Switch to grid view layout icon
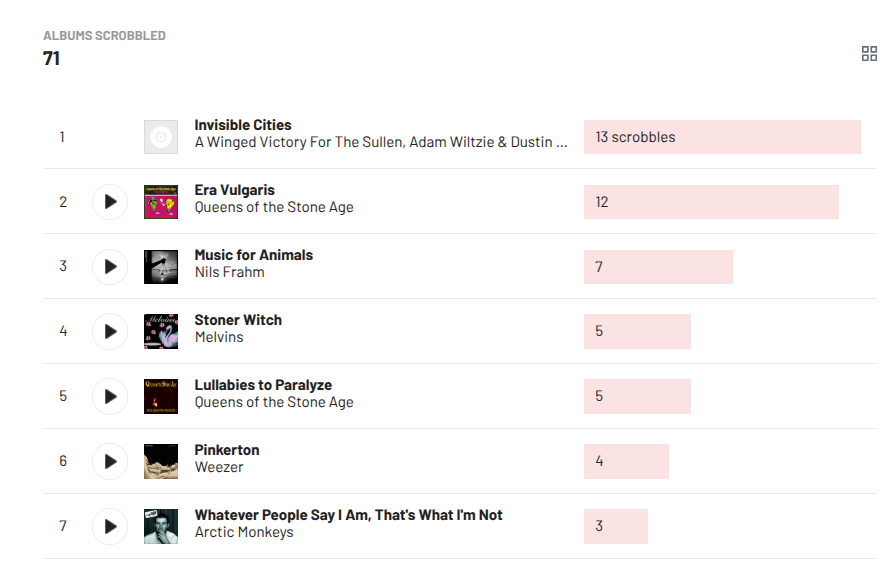The image size is (890, 562). [869, 54]
